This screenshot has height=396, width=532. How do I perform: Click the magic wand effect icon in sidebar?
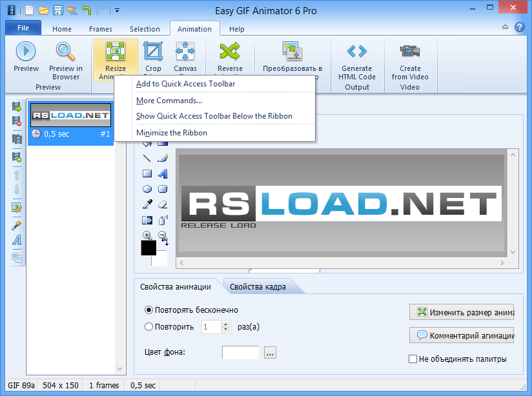[x=17, y=226]
